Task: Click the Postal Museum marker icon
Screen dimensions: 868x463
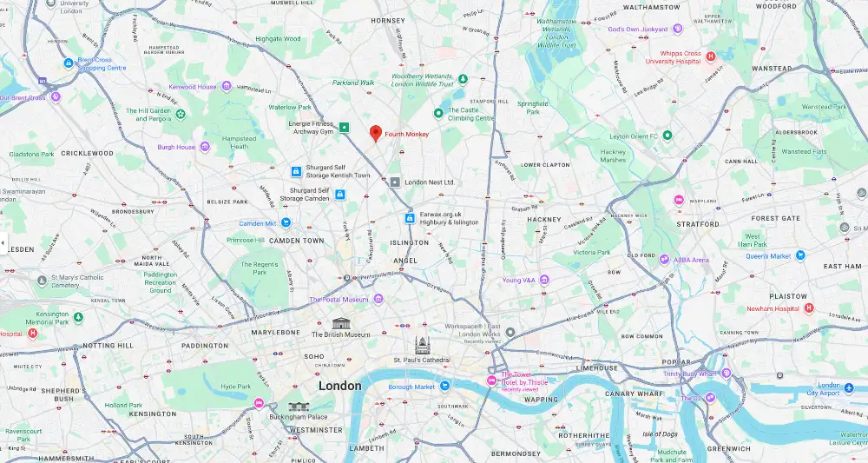Action: (x=378, y=299)
